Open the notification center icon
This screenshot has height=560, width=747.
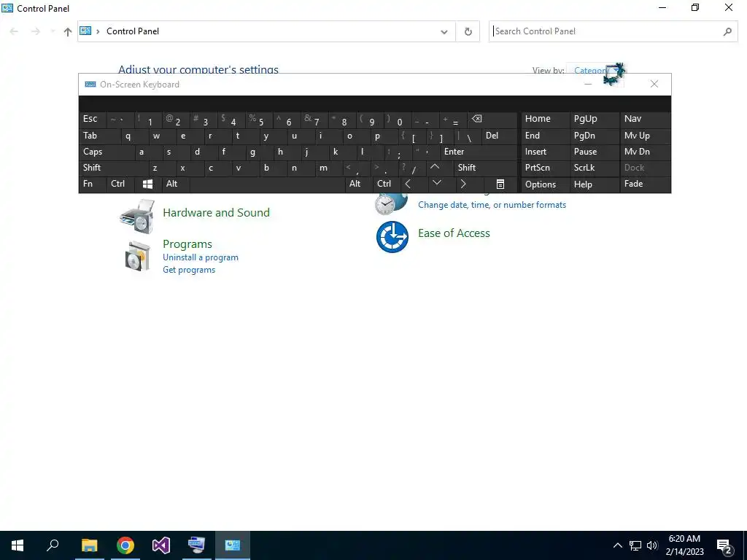[724, 545]
